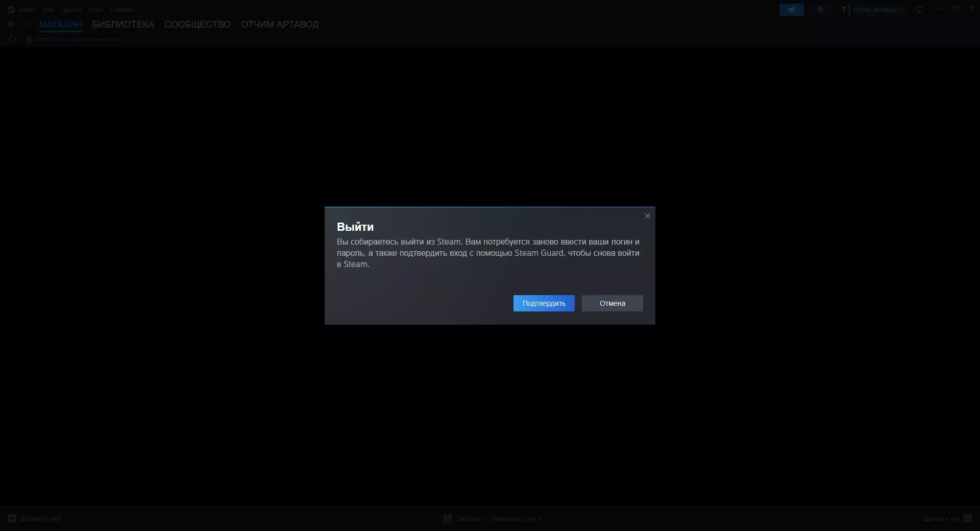
Task: Open the Справка menu
Action: [122, 10]
